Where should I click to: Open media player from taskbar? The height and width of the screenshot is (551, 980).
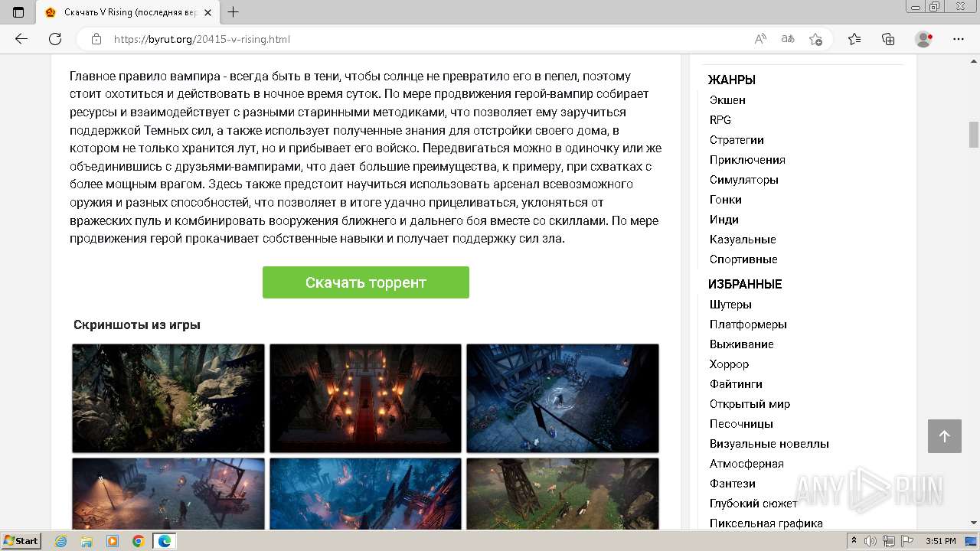coord(113,541)
